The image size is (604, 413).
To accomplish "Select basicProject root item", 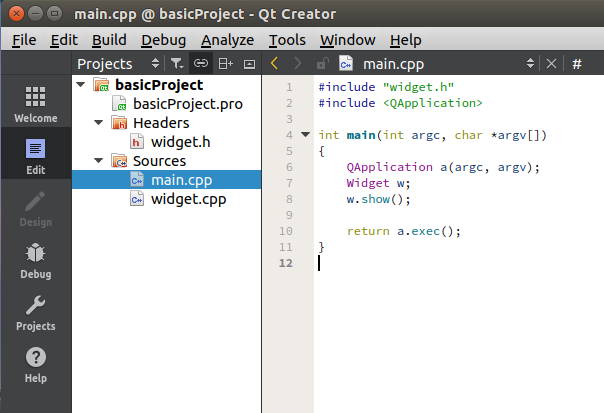I will [x=159, y=85].
